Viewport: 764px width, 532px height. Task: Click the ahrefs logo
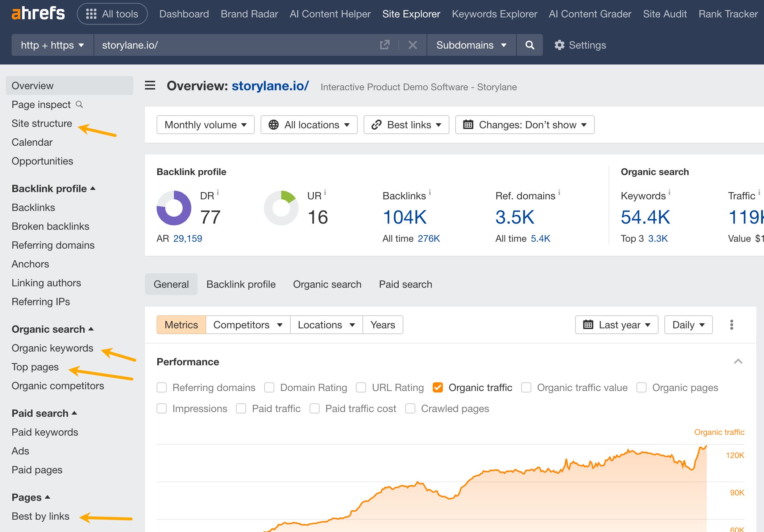coord(38,13)
